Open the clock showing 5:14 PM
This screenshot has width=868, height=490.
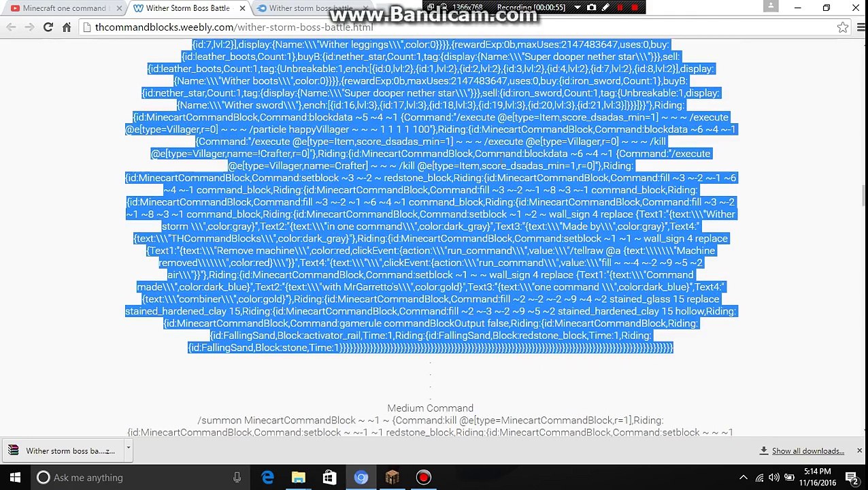(817, 478)
